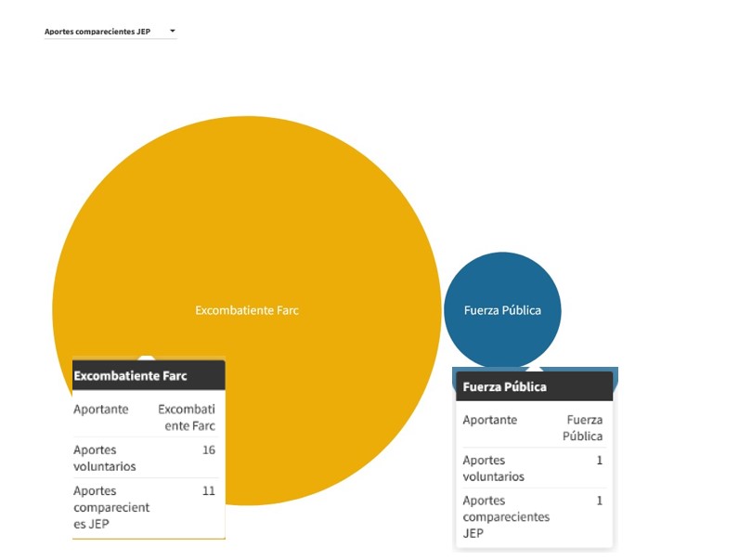Click Aportes voluntarios value 1 in Fuerza Pública tooltip
Viewport: 739px width, 560px height.
point(599,461)
